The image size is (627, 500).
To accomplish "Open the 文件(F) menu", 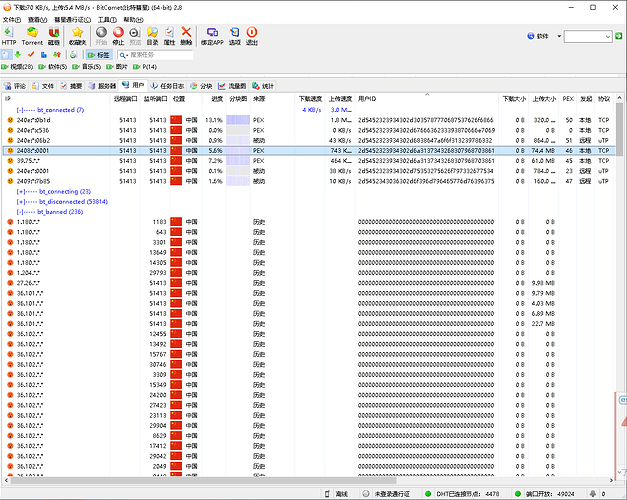I will click(x=12, y=20).
